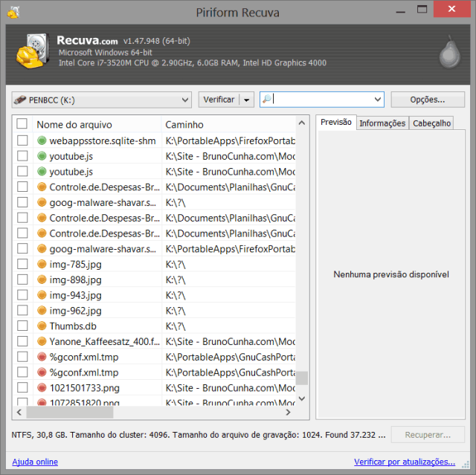Toggle the select-all checkbox in header
The width and height of the screenshot is (476, 475).
[22, 124]
